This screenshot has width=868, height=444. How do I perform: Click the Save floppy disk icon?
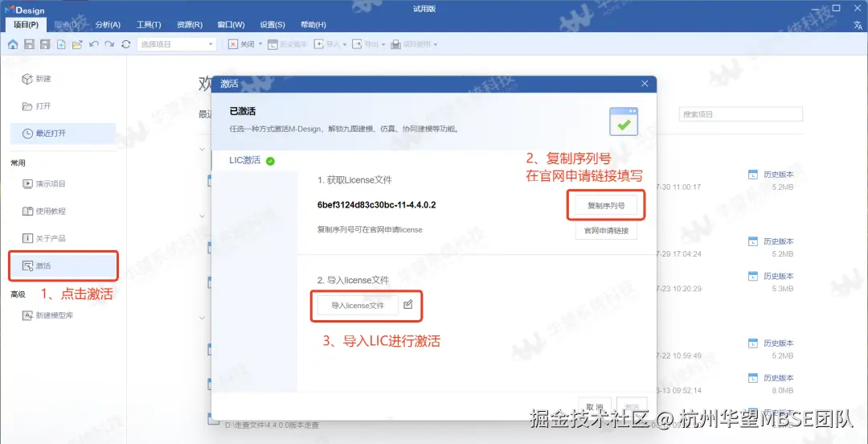30,44
